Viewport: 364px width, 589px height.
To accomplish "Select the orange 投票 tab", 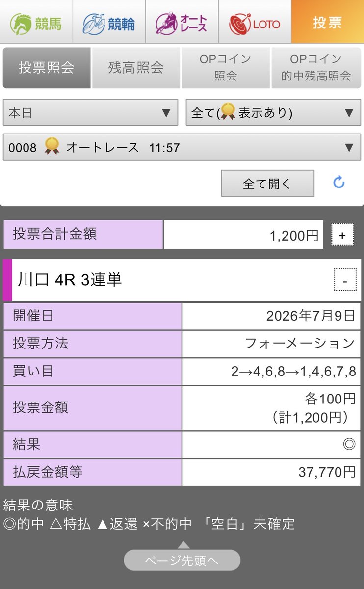I will click(328, 22).
